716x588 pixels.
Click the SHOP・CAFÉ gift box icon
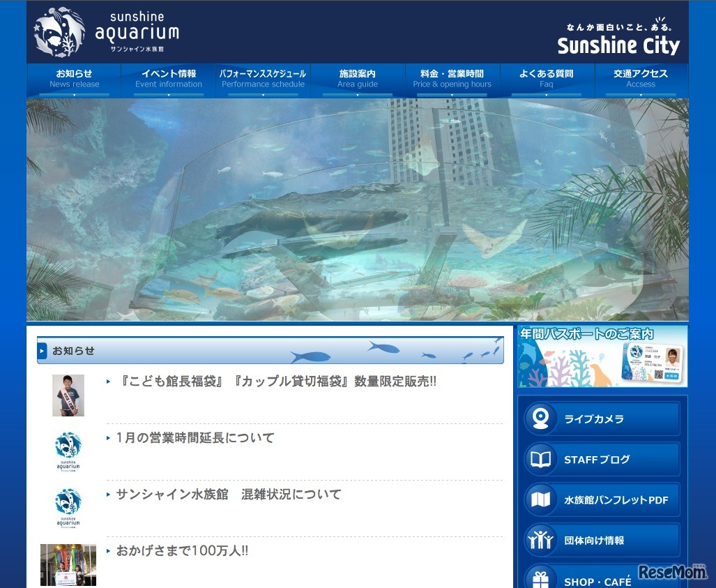pyautogui.click(x=540, y=578)
